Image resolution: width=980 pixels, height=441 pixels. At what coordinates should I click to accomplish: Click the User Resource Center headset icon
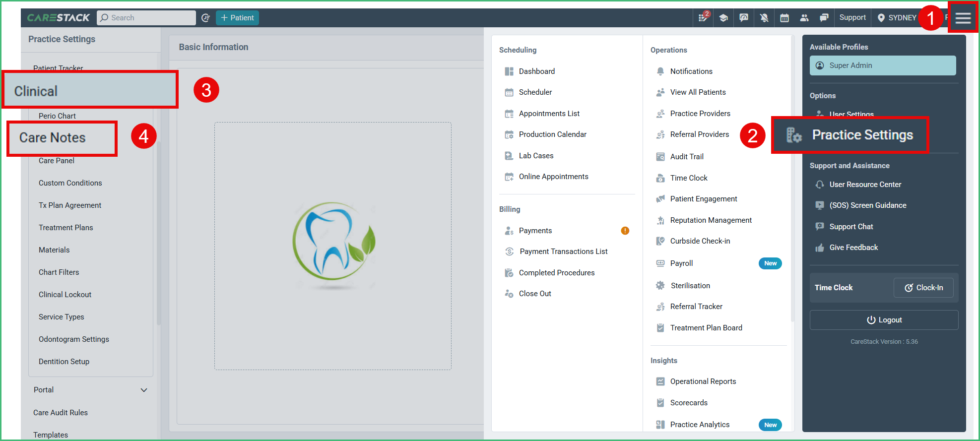click(x=820, y=185)
